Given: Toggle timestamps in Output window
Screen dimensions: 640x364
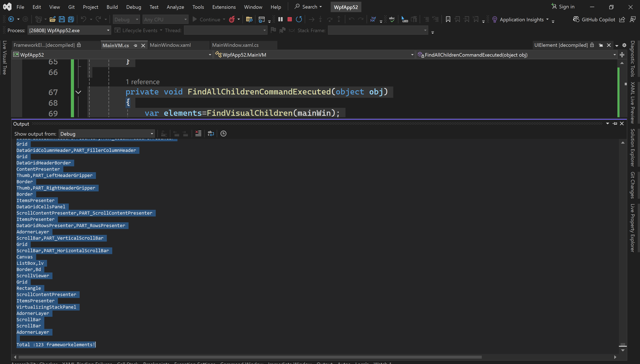Looking at the screenshot, I should tap(223, 134).
